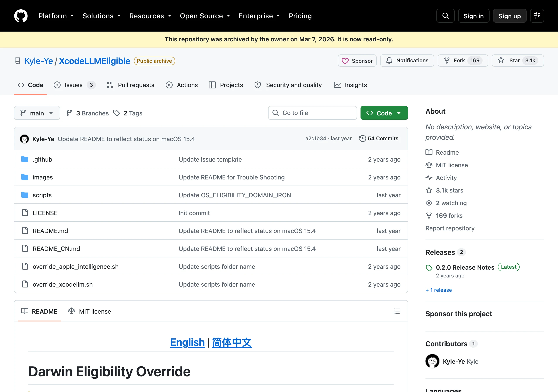Click the scripts folder icon
The width and height of the screenshot is (558, 392).
pyautogui.click(x=25, y=195)
